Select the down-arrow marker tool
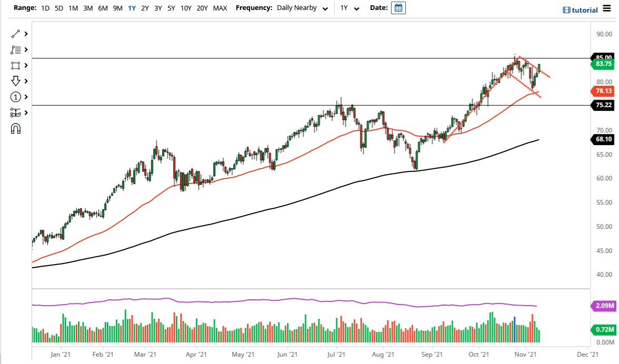619x364 pixels. pos(15,81)
